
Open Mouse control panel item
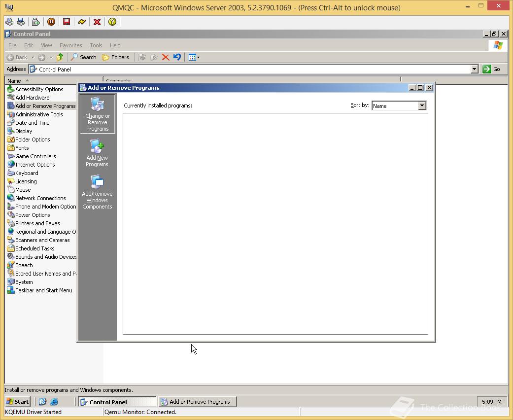19,190
